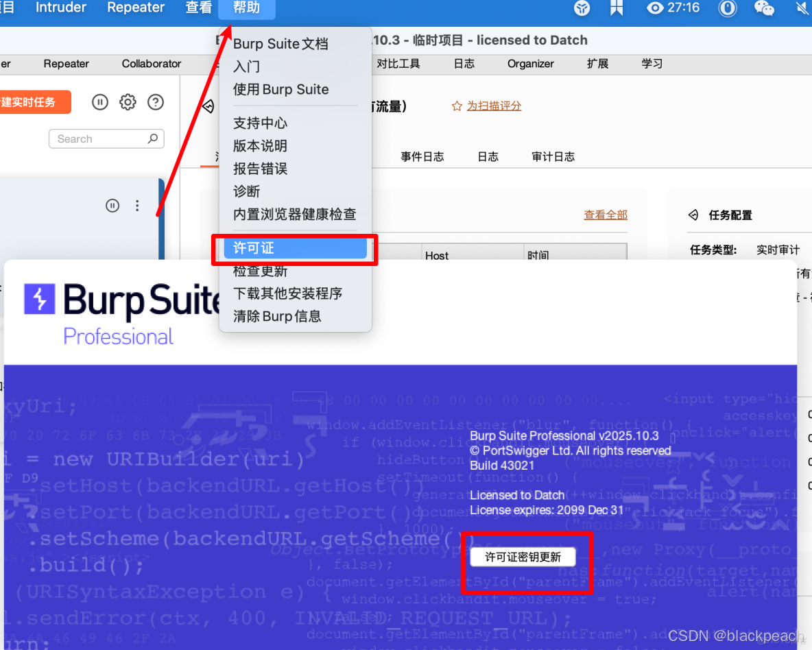Open the three-dot task options menu

coord(136,205)
